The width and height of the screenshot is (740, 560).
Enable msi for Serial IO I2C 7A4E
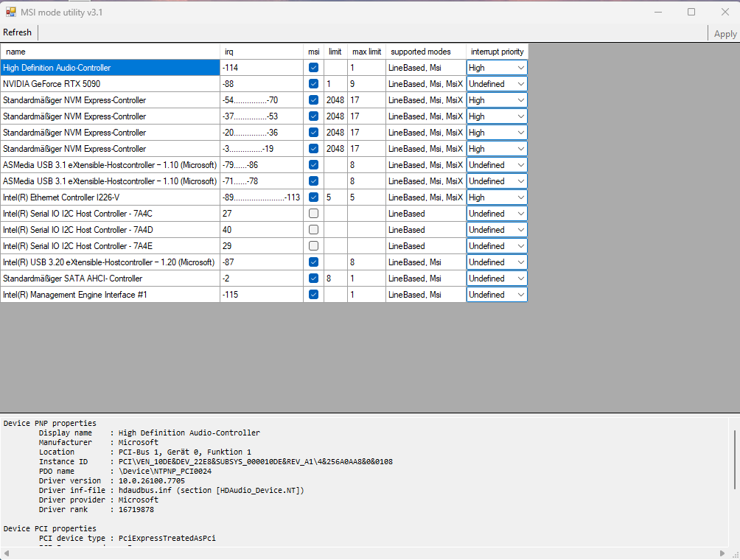pos(313,246)
